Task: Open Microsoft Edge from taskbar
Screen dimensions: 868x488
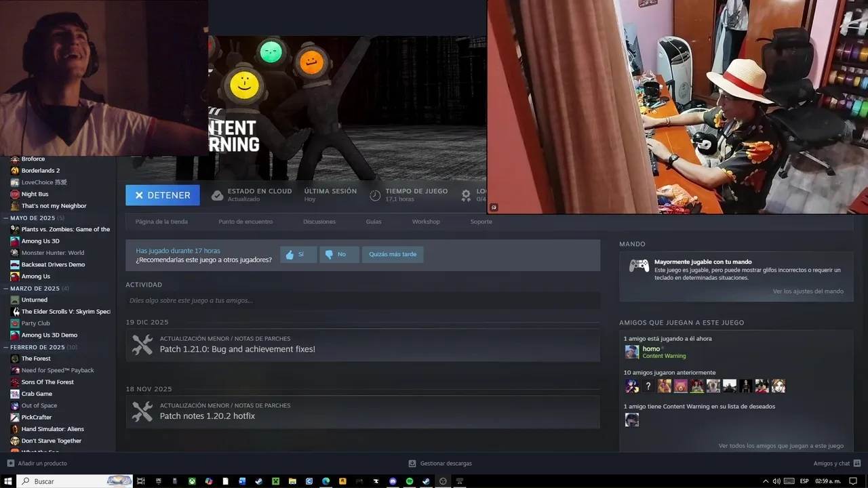Action: [325, 481]
